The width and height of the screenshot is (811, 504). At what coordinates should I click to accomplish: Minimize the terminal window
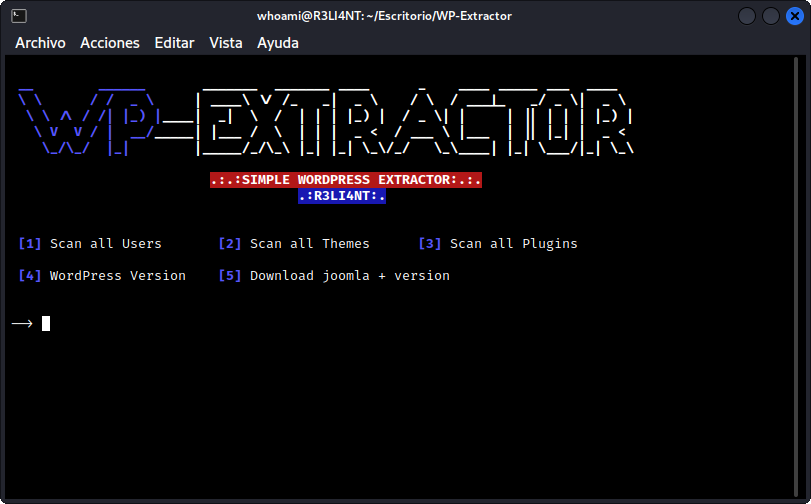click(747, 16)
